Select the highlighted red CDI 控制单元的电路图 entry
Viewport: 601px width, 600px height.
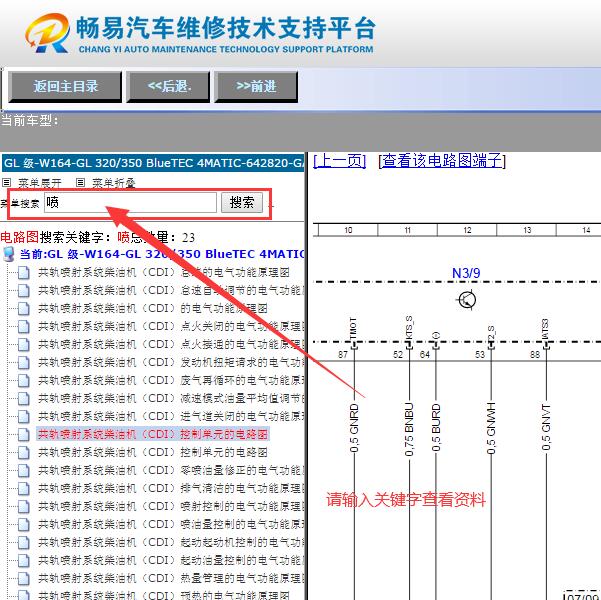[x=153, y=434]
